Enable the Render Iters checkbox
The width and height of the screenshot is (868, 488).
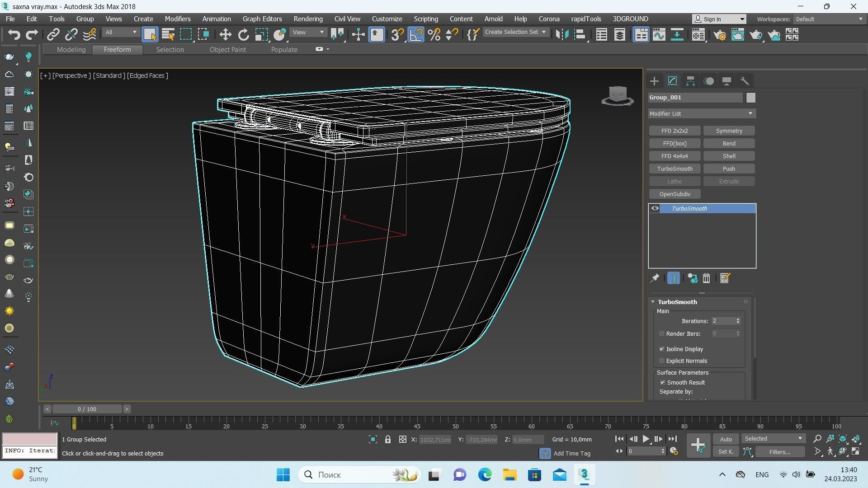click(x=662, y=333)
